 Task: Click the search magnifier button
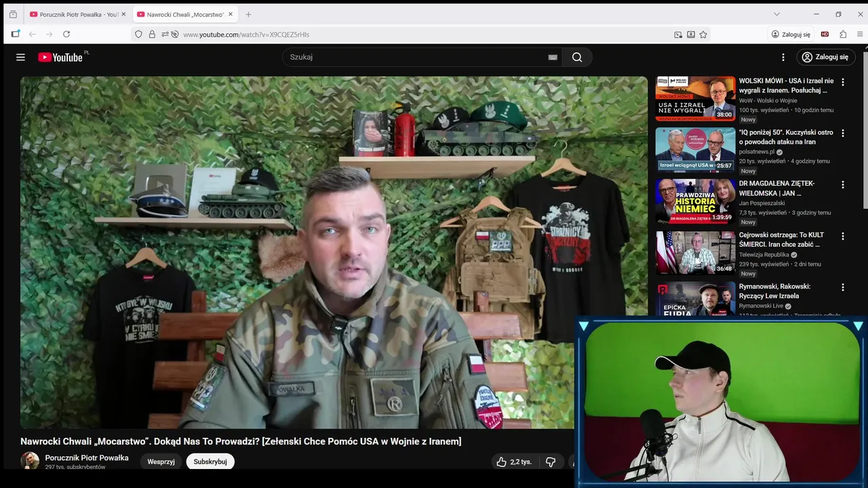coord(577,58)
